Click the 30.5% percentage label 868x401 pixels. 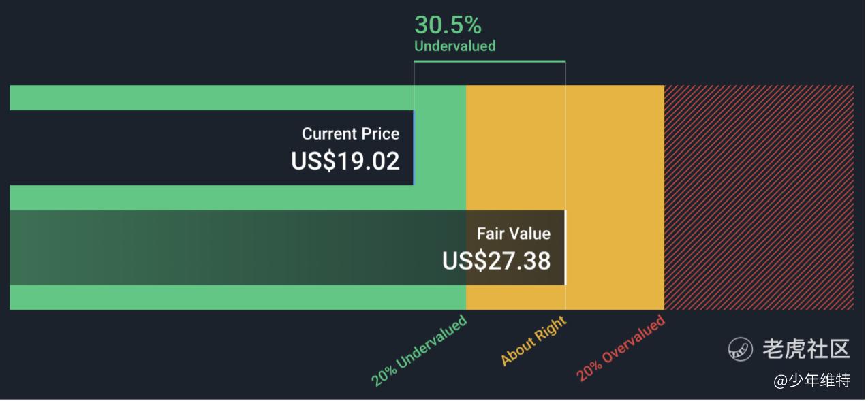click(448, 25)
